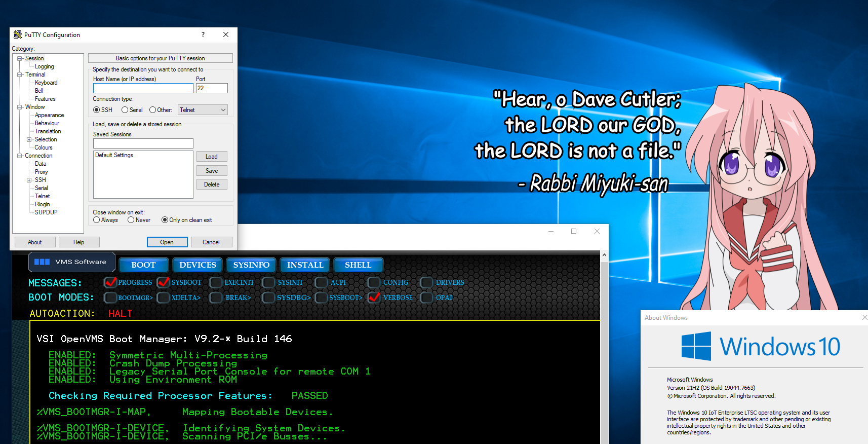
Task: Click the AUTOACTION HALT value
Action: point(120,313)
